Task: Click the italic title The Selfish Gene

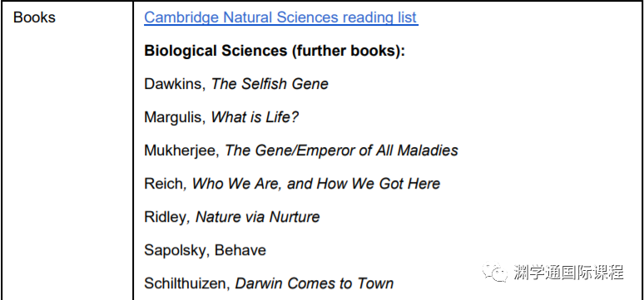Action: [x=270, y=84]
